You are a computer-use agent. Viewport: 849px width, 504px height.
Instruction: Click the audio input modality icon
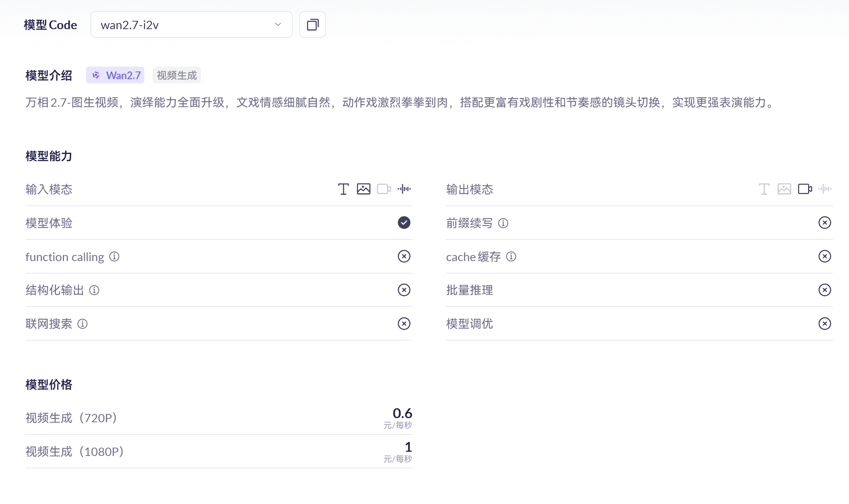pyautogui.click(x=404, y=189)
